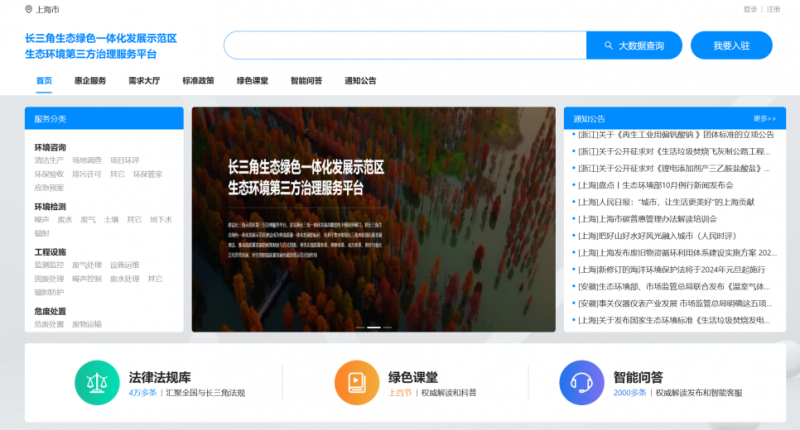Screen dimensions: 800x430
Task: Choose 废水 under 环境检测 category
Action: [65, 219]
